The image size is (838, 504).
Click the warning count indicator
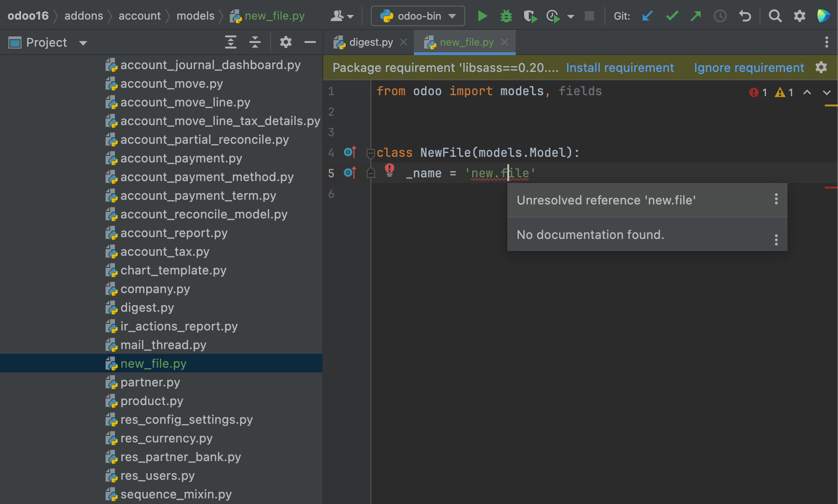[784, 92]
